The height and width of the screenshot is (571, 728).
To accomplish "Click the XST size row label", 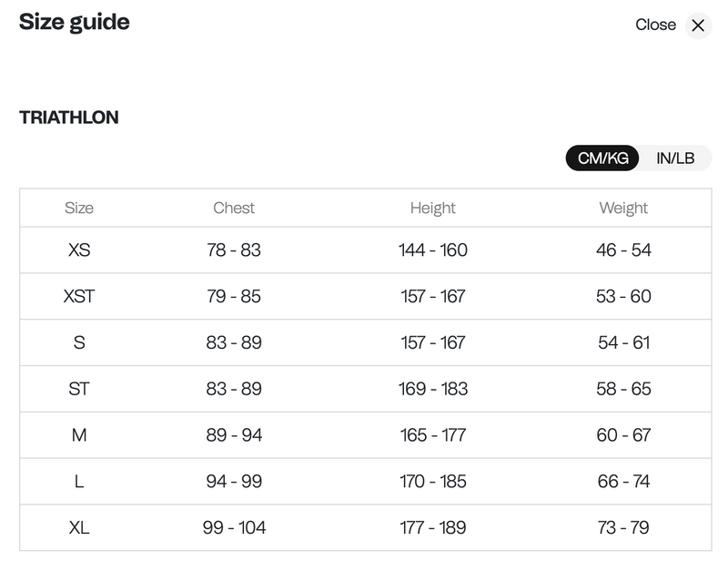I will pos(79,297).
